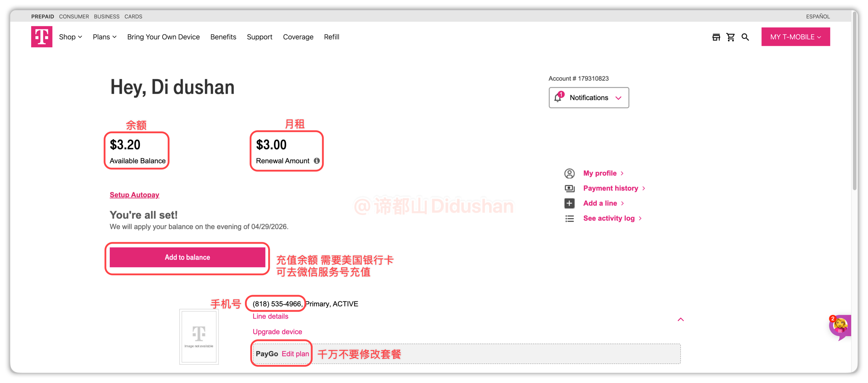
Task: Click the Add a line plus icon
Action: point(569,203)
